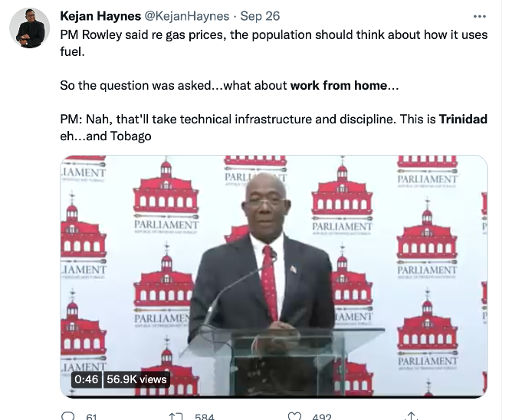Play the PM Rowley Parliament video
Screen dimensions: 512x420
[274, 277]
